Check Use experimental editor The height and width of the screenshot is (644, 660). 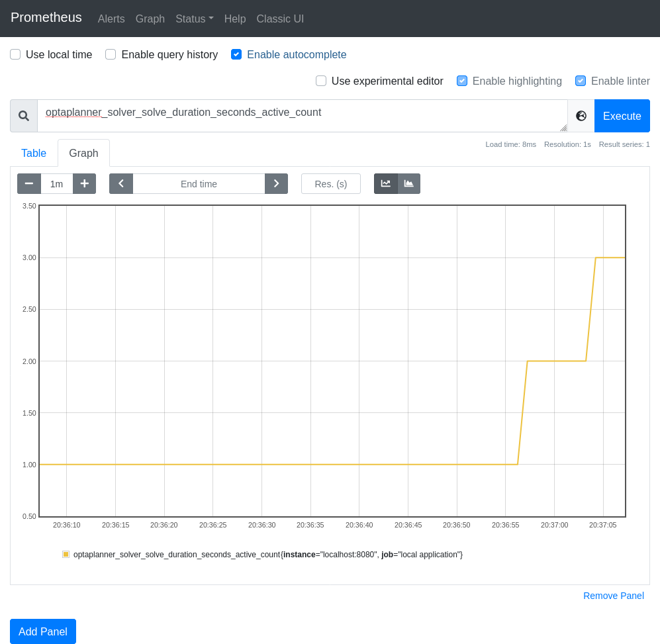321,81
